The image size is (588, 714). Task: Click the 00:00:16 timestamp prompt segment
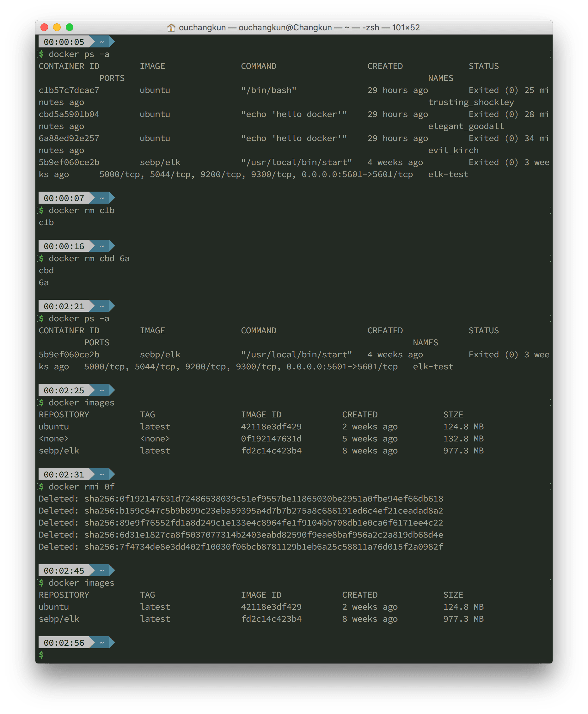point(64,246)
